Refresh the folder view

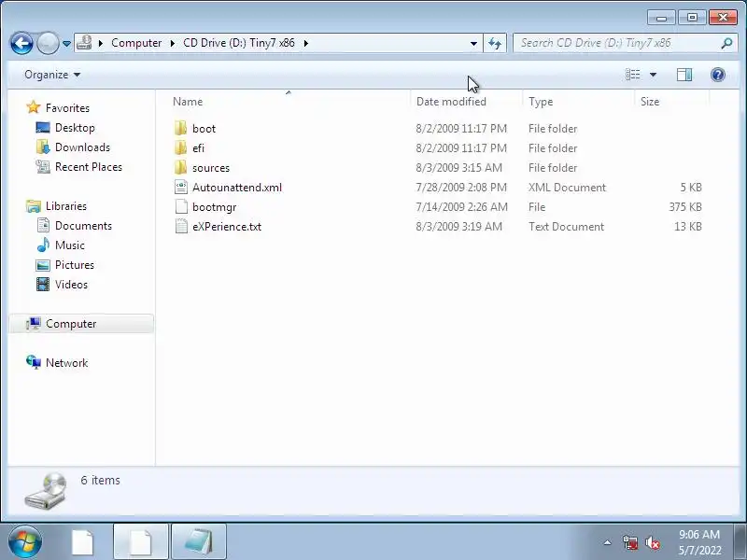[x=495, y=43]
